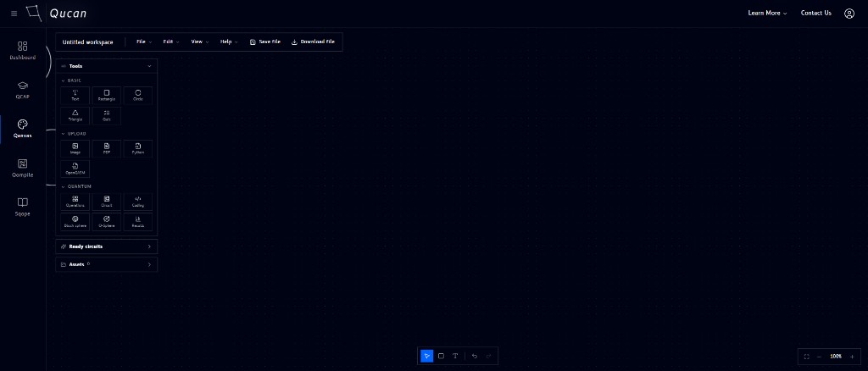868x371 pixels.
Task: Select the Quiz tool
Action: click(x=107, y=115)
